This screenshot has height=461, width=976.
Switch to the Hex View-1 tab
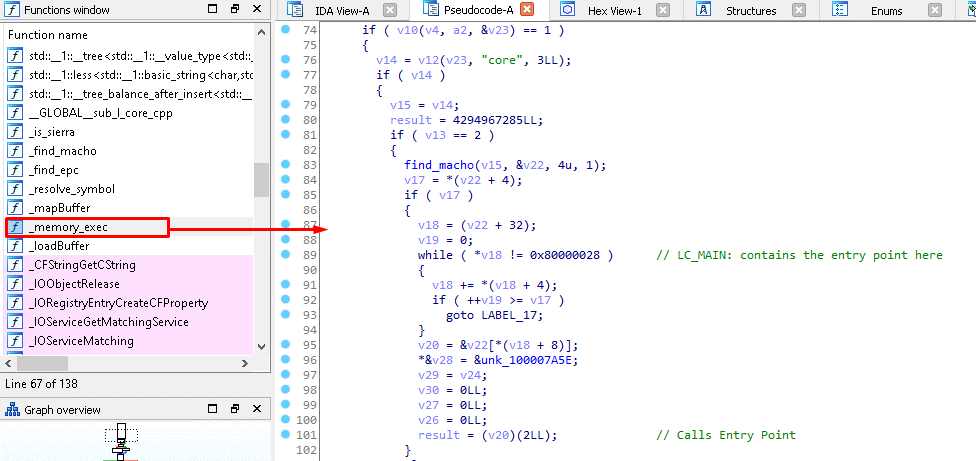pos(615,11)
